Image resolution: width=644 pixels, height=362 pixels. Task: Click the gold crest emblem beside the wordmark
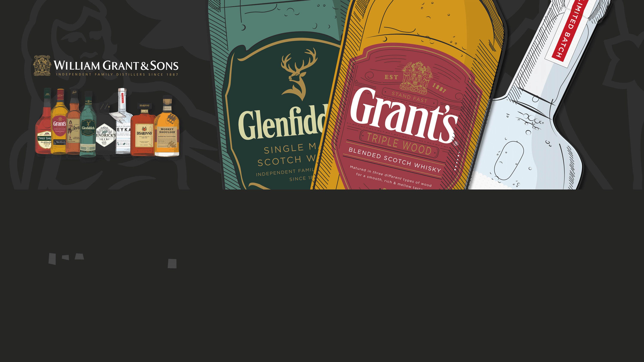(x=42, y=66)
